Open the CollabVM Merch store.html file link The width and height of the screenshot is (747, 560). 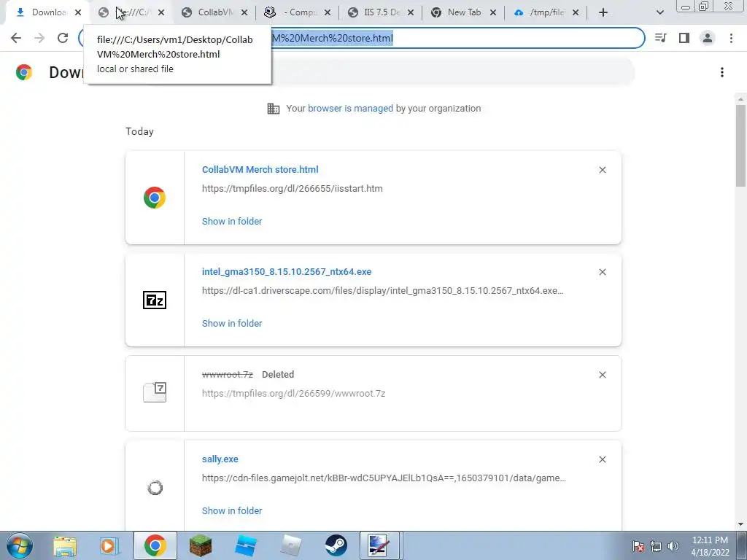tap(260, 169)
